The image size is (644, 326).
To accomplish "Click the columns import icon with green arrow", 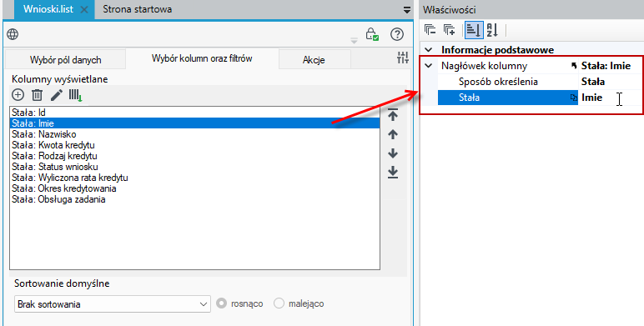I will pos(76,95).
